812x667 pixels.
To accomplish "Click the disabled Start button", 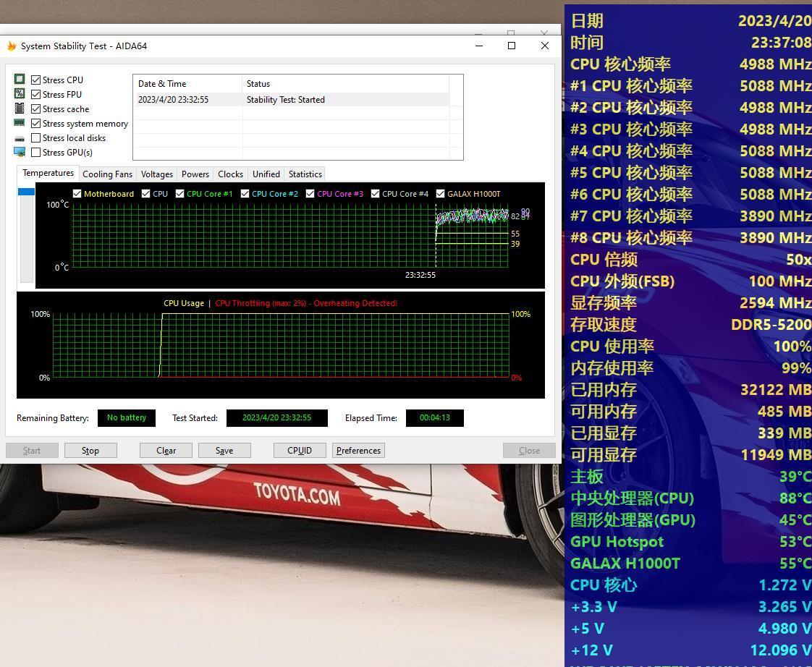I will [x=32, y=451].
